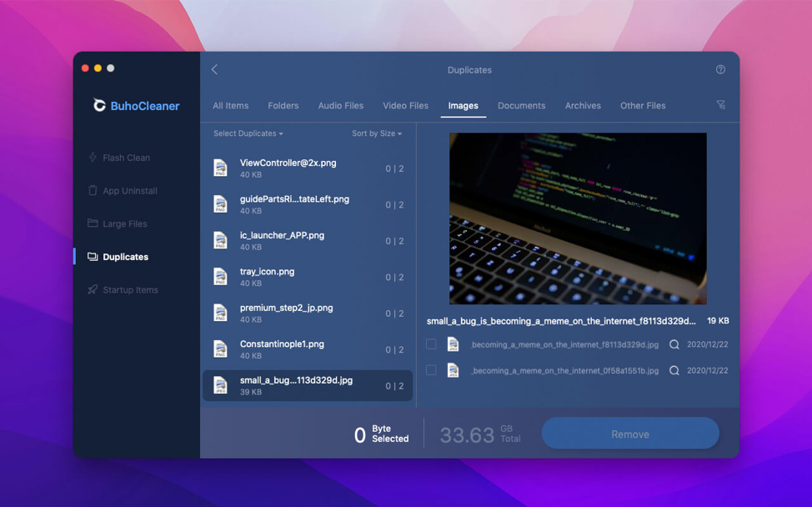This screenshot has height=507, width=812.
Task: Click the code laptop preview image
Action: tap(578, 218)
